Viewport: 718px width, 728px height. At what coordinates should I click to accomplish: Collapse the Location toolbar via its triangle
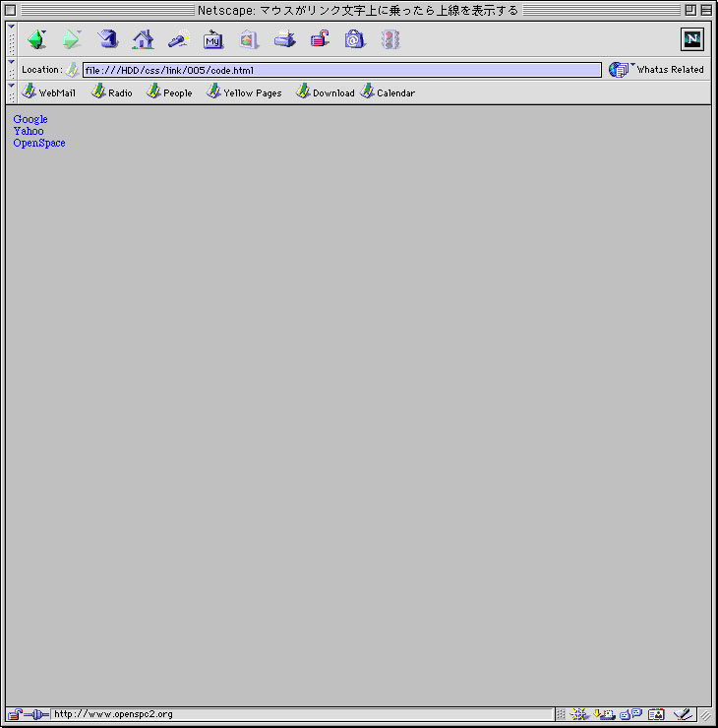click(x=11, y=62)
